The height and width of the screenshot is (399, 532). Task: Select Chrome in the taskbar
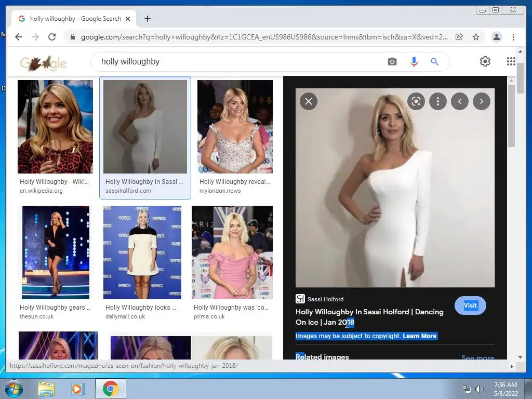point(111,389)
